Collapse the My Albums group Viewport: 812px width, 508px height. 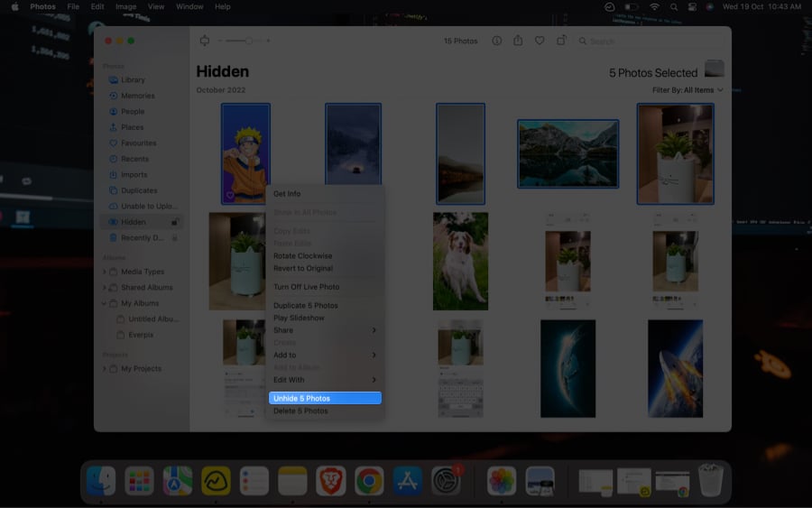pyautogui.click(x=104, y=303)
